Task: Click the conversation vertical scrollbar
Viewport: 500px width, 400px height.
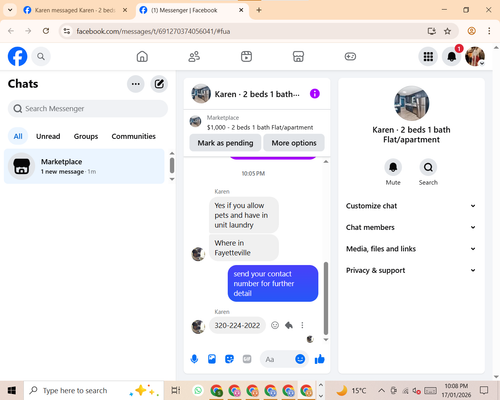Action: [x=326, y=298]
